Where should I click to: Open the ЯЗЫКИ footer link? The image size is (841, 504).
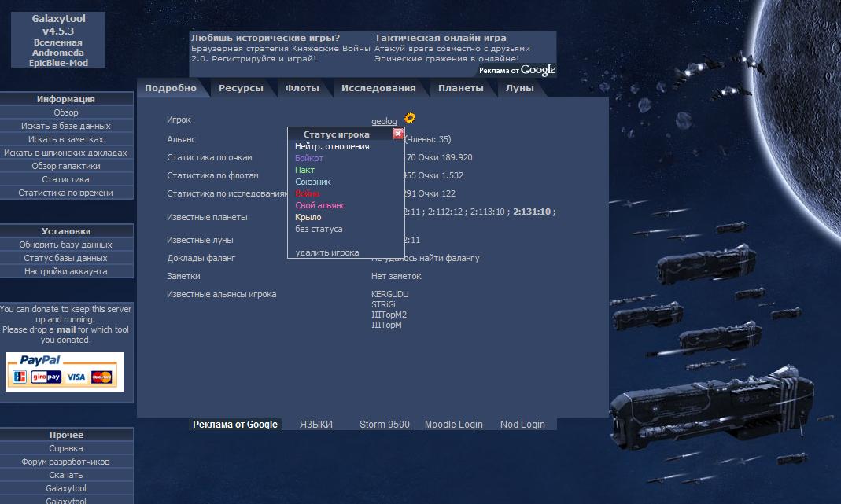coord(316,424)
